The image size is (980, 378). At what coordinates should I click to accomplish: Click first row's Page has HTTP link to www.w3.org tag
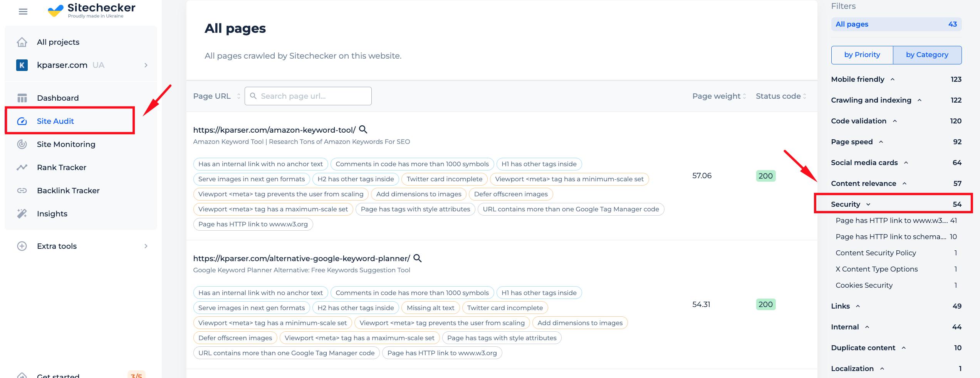coord(253,224)
